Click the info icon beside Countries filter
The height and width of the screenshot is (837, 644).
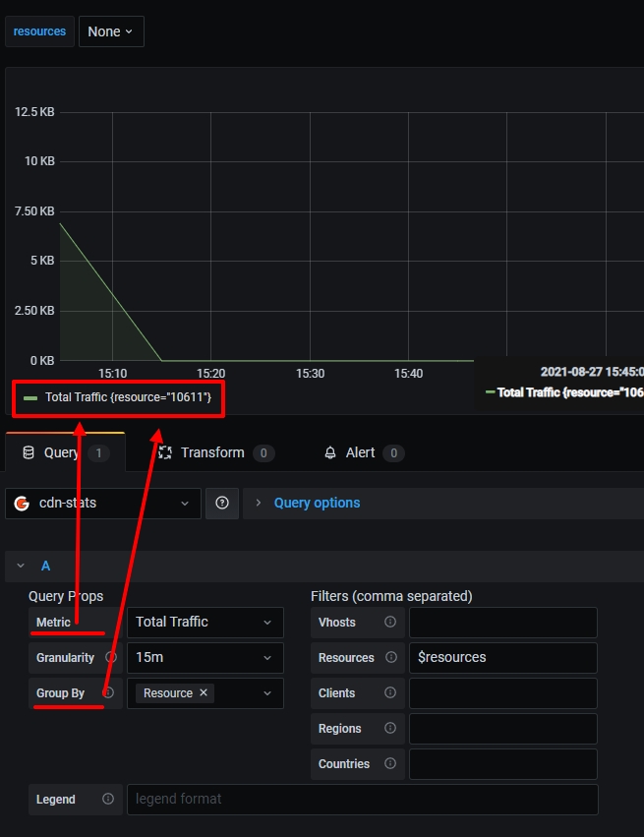[390, 764]
